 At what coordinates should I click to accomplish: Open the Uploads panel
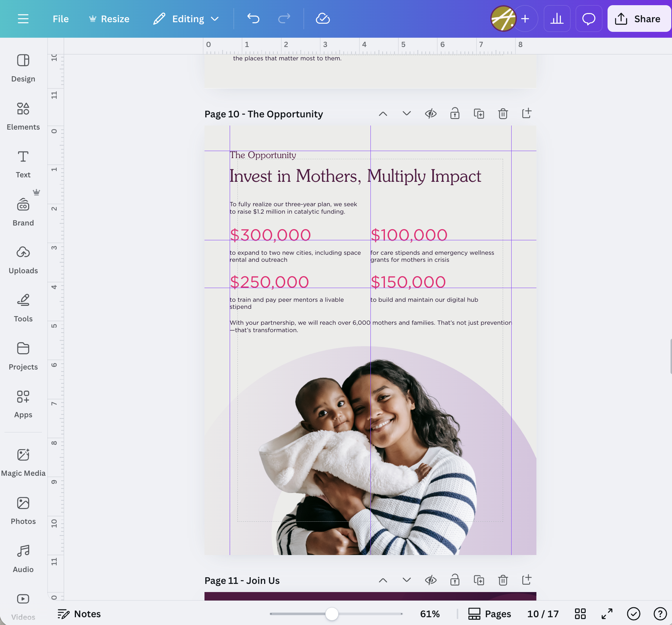pos(23,260)
